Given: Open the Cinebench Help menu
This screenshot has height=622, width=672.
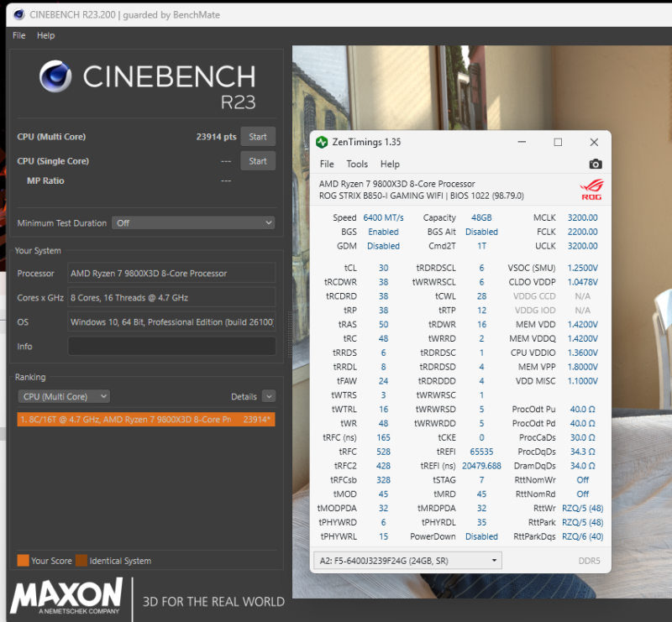Looking at the screenshot, I should (x=46, y=35).
